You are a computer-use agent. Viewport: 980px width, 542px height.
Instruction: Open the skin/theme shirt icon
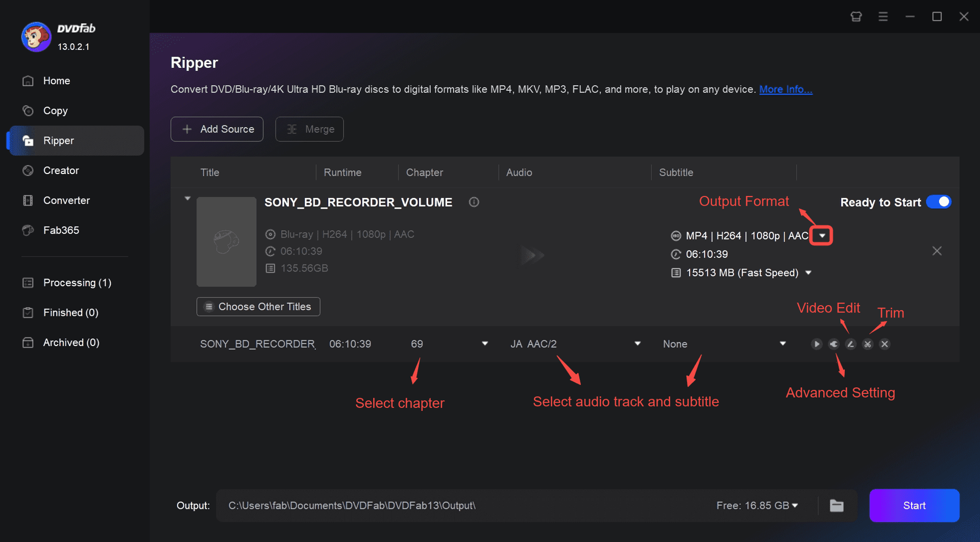pos(856,16)
